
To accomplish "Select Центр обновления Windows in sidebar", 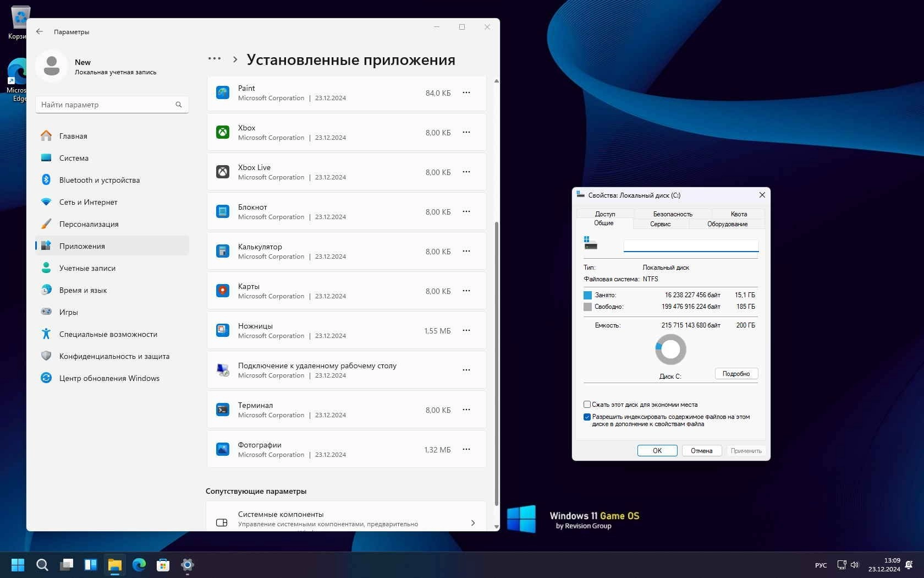I will tap(109, 378).
